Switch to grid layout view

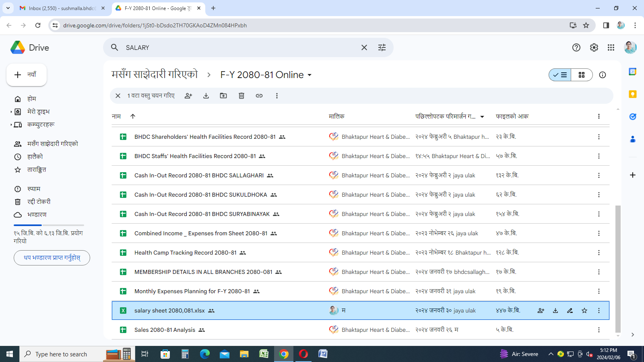(x=582, y=75)
